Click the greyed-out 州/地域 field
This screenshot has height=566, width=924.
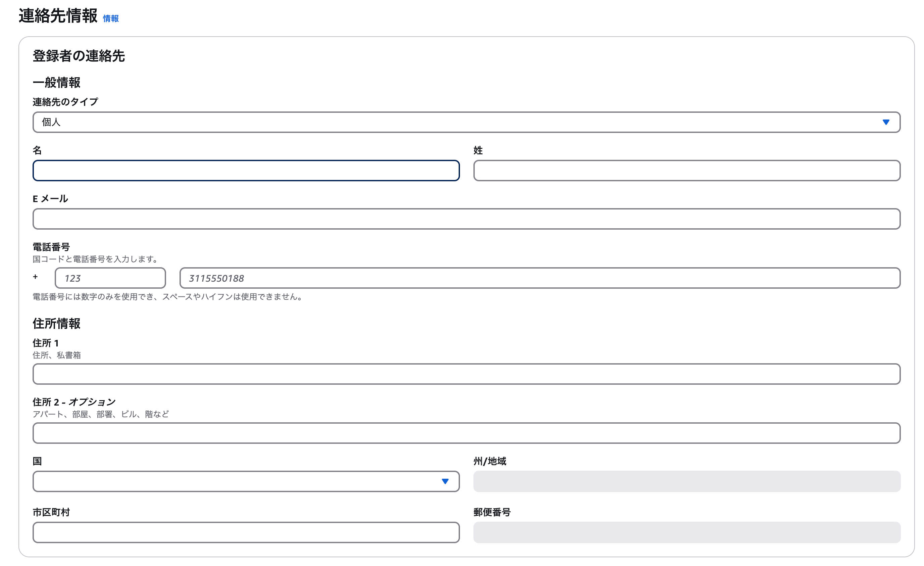pyautogui.click(x=686, y=481)
